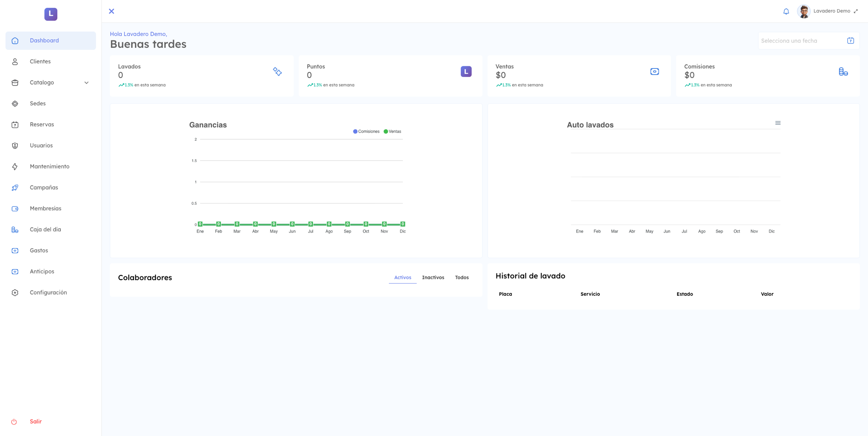The height and width of the screenshot is (436, 868).
Task: Click the fullscreen expand arrows icon
Action: point(856,11)
